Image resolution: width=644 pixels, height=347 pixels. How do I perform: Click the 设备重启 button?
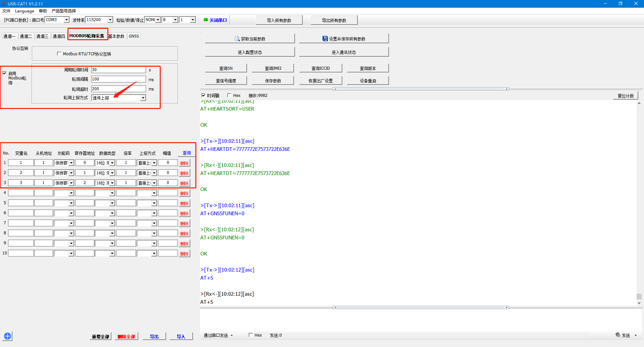tap(368, 81)
